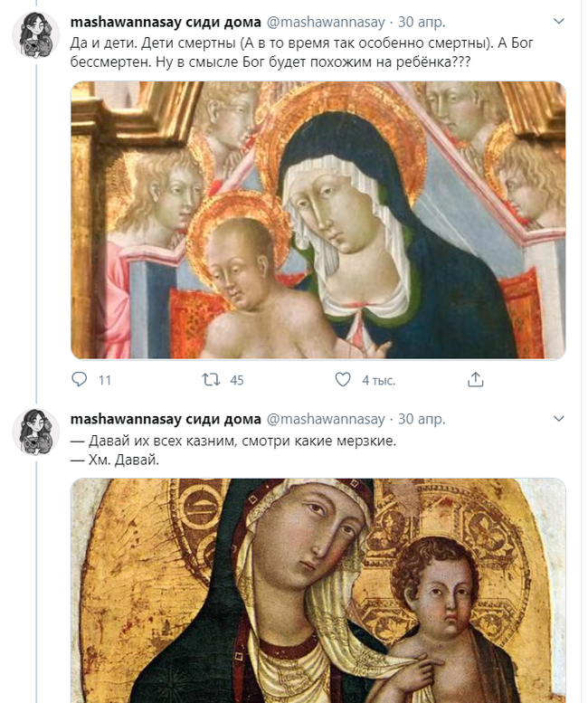Expand the chevron menu on the first tweet
Viewport: 588px width, 703px height.
(x=558, y=20)
